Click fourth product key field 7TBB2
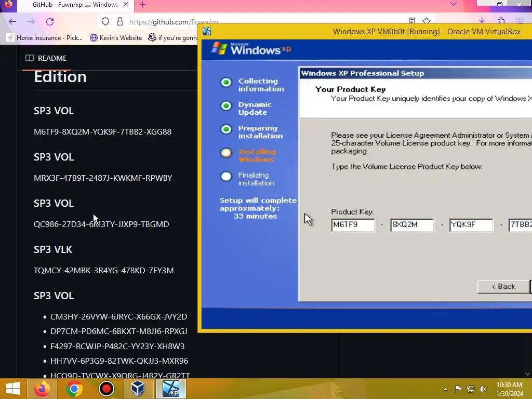 (x=520, y=225)
